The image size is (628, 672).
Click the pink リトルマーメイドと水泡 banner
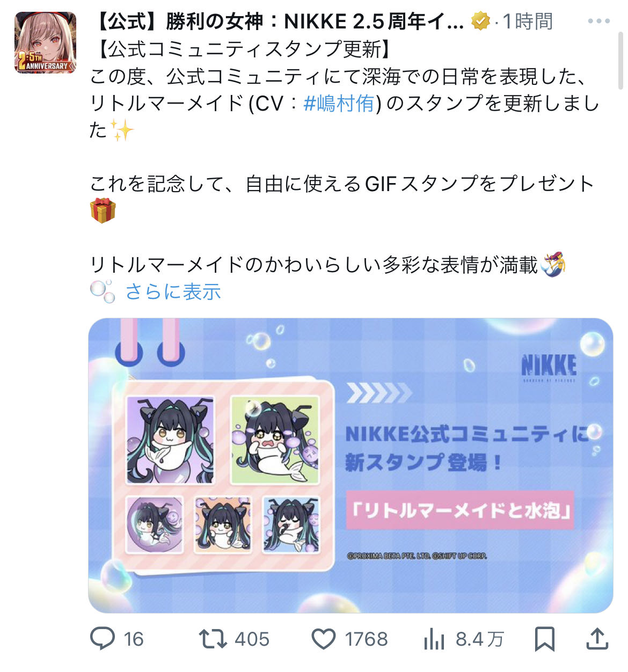pyautogui.click(x=459, y=510)
